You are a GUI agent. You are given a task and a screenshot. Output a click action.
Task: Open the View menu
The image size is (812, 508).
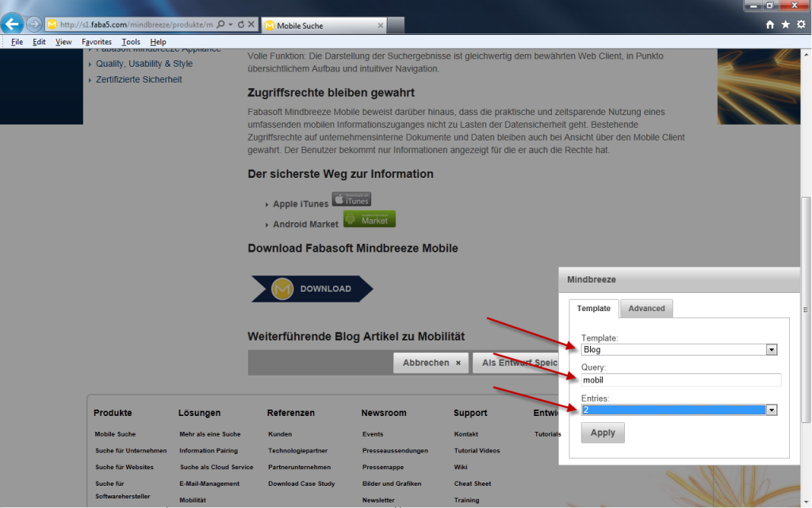[63, 42]
